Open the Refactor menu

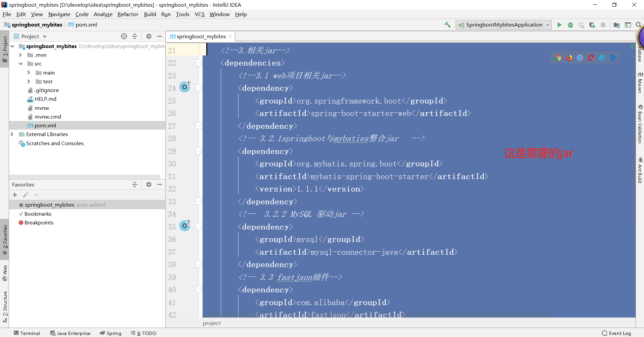pos(128,14)
